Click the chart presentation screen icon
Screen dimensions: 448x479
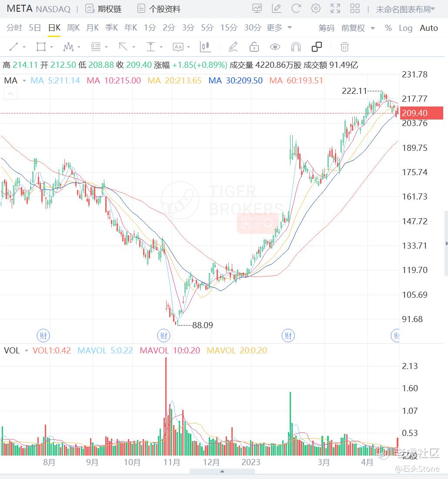[257, 9]
